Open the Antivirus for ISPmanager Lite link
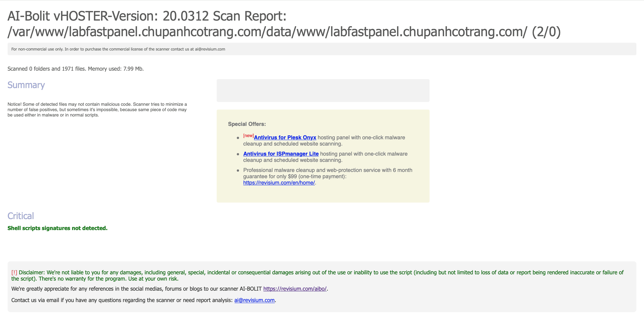The width and height of the screenshot is (644, 313). (281, 154)
